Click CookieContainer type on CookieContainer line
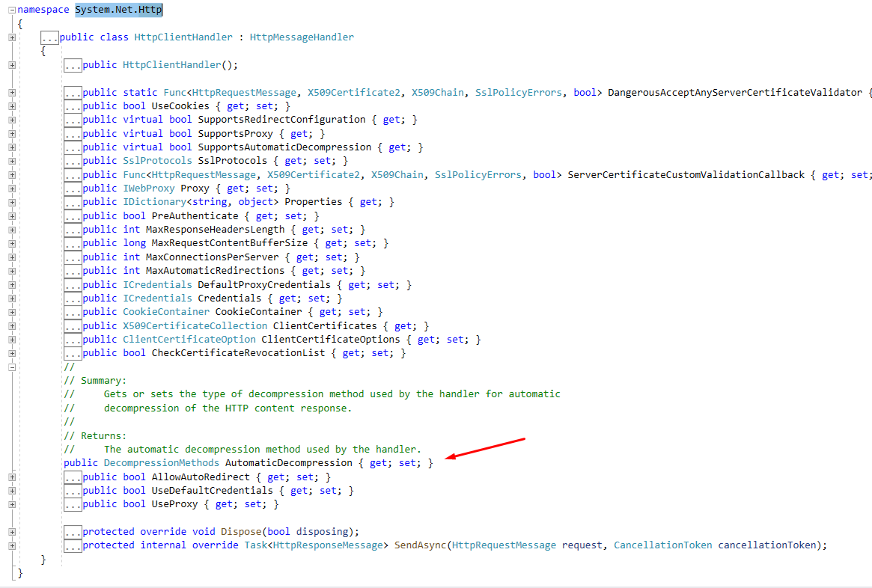Image resolution: width=872 pixels, height=588 pixels. coord(166,312)
